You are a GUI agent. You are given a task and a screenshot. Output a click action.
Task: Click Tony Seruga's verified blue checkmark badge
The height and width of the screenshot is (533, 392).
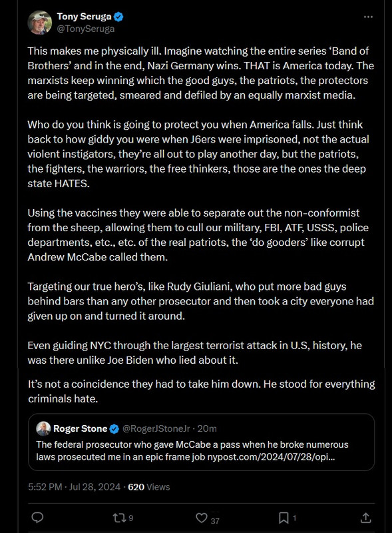point(118,16)
